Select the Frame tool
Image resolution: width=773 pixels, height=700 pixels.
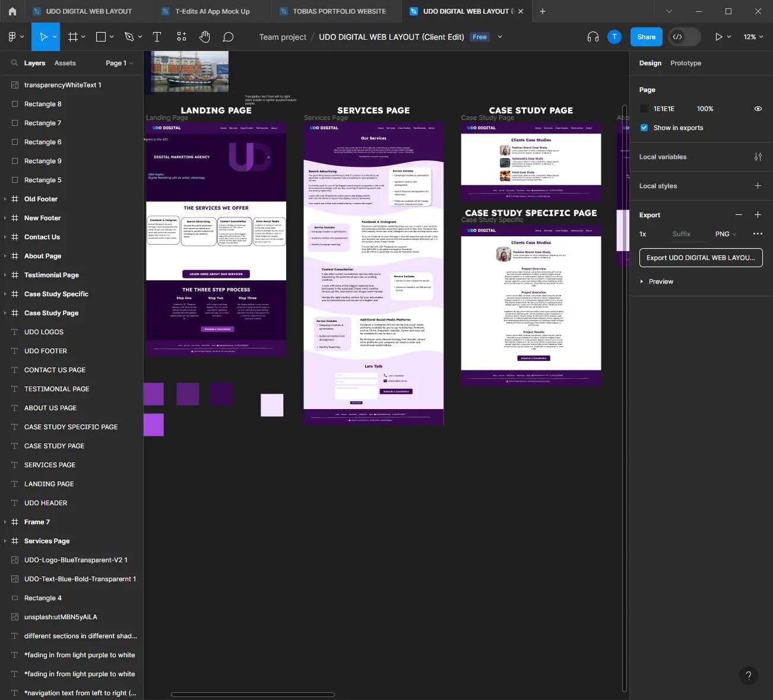tap(73, 37)
